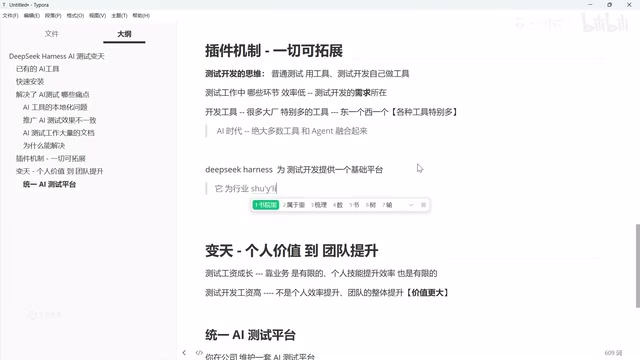
Task: Minimize the Typora window
Action: [590, 5]
